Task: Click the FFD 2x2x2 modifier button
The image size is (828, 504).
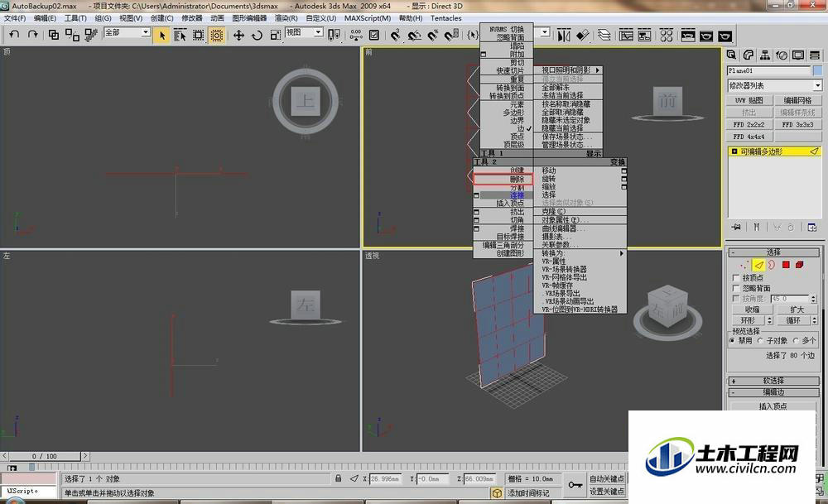Action: point(749,124)
